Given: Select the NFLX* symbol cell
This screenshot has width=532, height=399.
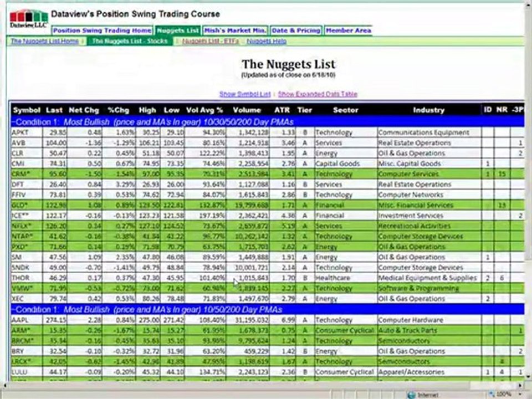Looking at the screenshot, I should click(x=27, y=226).
